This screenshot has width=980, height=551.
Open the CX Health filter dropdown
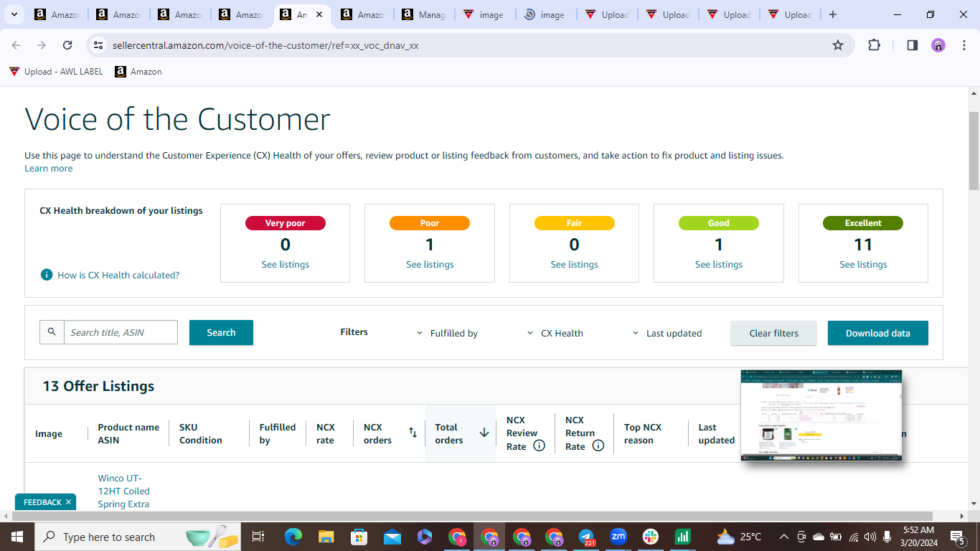click(555, 333)
